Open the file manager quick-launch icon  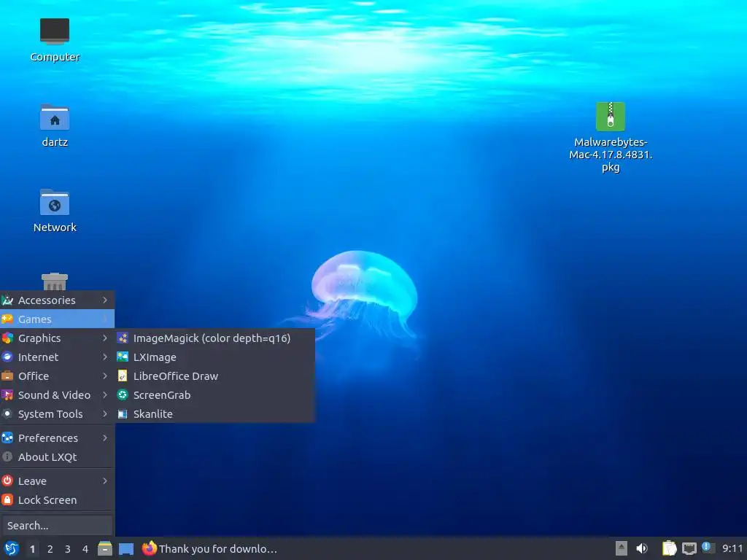click(x=105, y=549)
